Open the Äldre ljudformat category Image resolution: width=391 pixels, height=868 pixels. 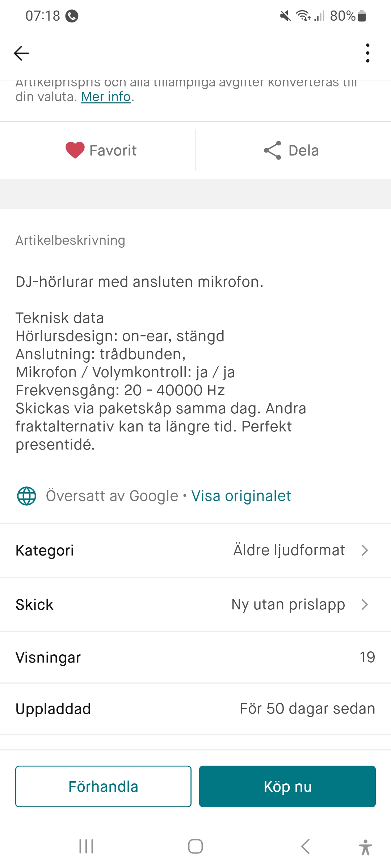point(289,550)
